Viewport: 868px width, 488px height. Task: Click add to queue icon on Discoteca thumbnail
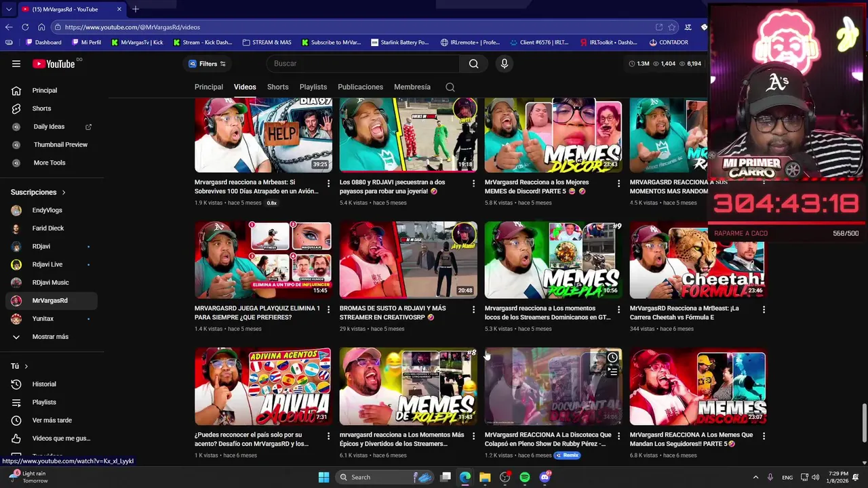tap(612, 371)
